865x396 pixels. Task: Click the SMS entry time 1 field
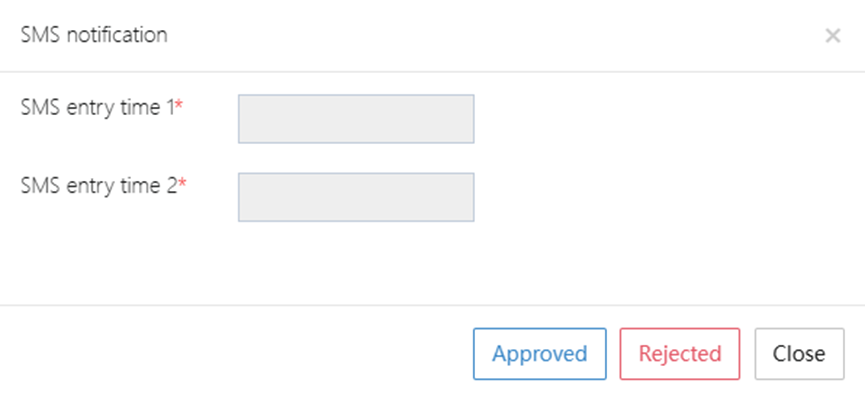click(x=356, y=119)
